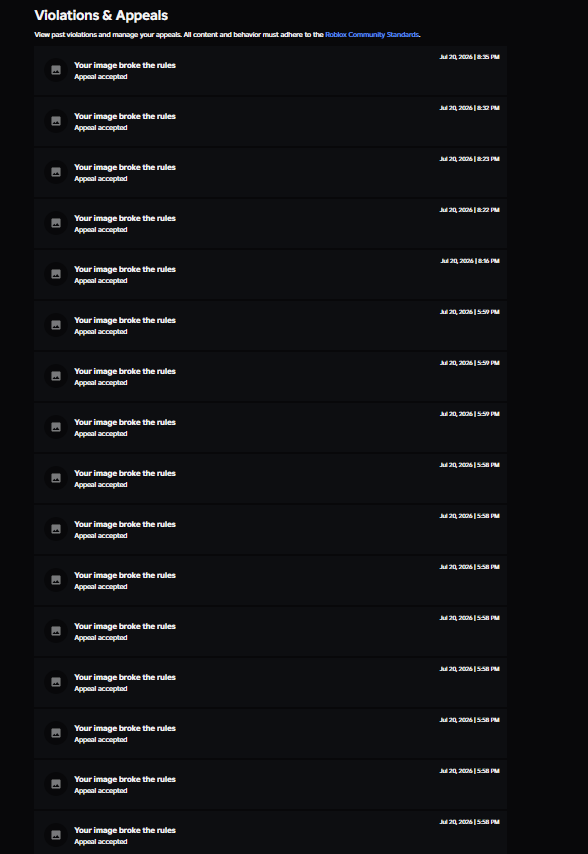Click image icon of the bottom-most violation entry
Image resolution: width=588 pixels, height=854 pixels.
click(x=56, y=835)
